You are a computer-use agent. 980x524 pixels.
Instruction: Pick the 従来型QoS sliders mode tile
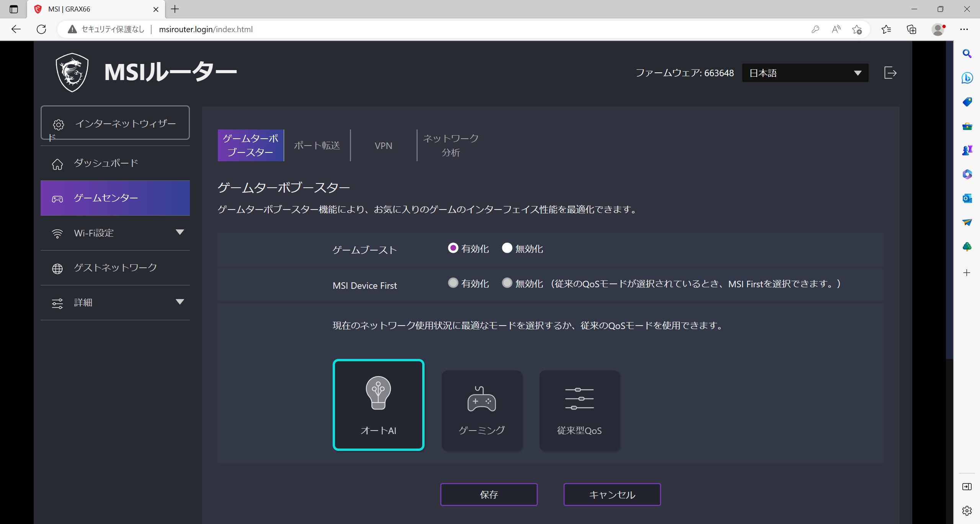(x=579, y=410)
